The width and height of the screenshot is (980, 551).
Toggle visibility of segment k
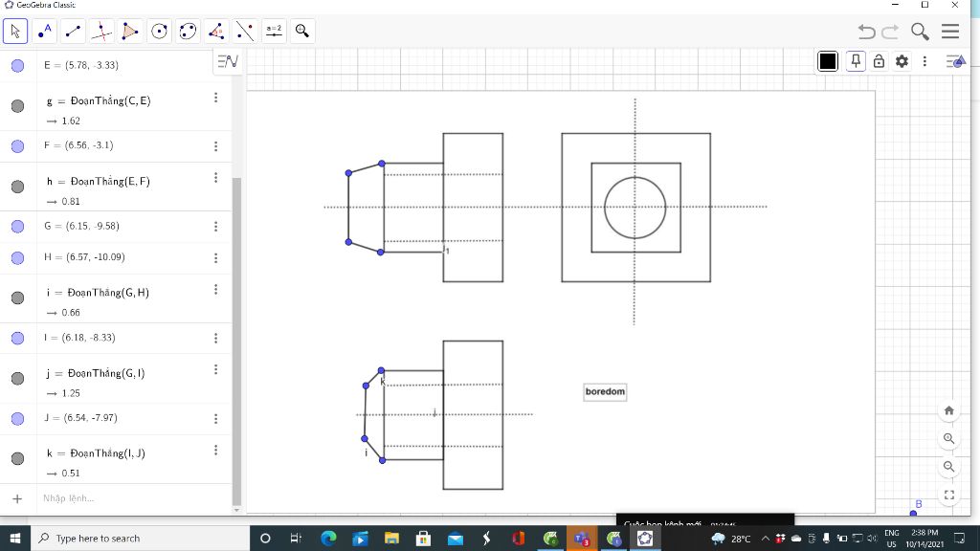pyautogui.click(x=17, y=458)
